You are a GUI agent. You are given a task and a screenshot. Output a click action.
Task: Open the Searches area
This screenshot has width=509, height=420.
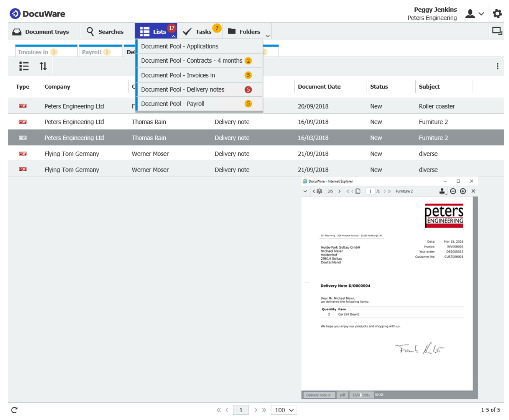coord(105,32)
